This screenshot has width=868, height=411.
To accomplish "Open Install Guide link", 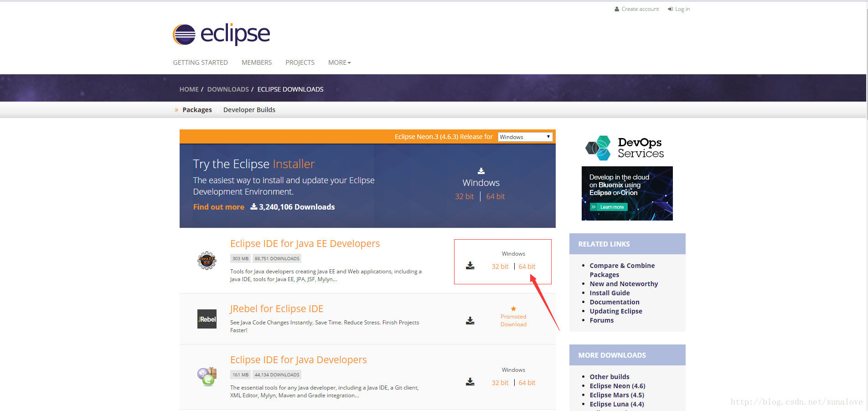I will (x=610, y=293).
